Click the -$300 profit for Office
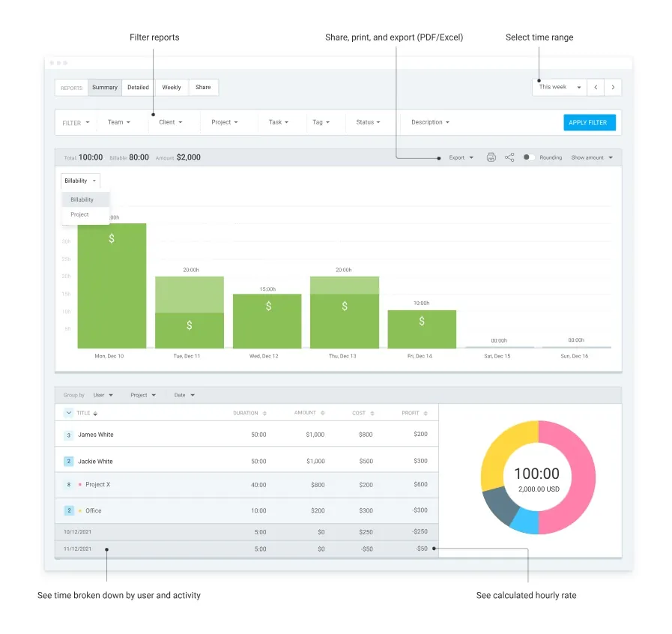 [420, 510]
